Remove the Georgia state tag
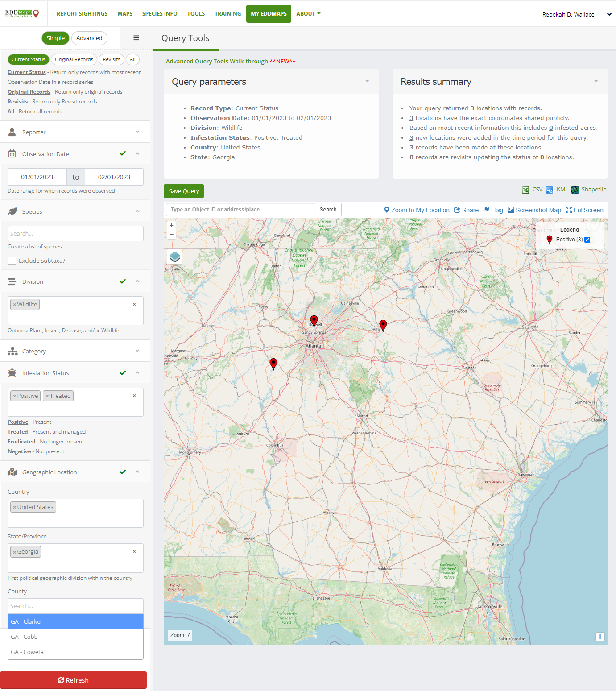This screenshot has height=691, width=616. [15, 552]
